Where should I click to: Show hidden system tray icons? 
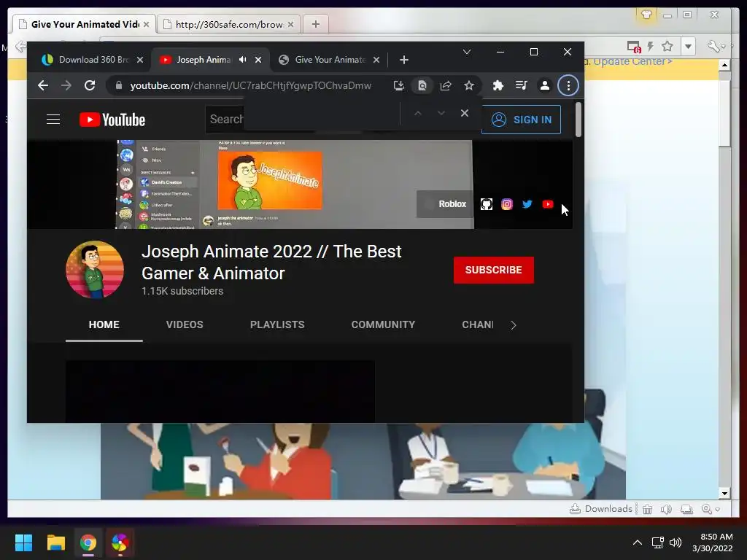coord(638,542)
